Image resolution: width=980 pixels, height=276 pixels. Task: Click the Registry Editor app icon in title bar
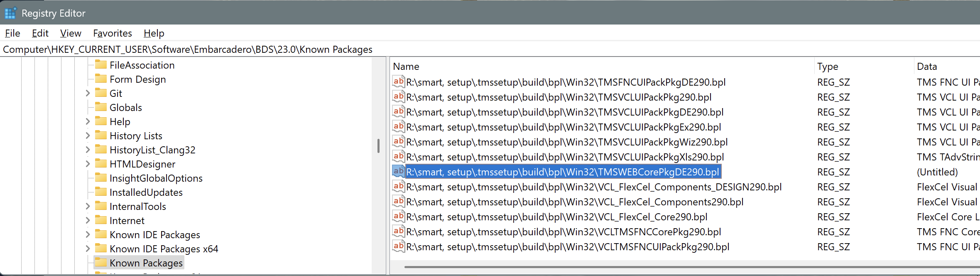10,13
